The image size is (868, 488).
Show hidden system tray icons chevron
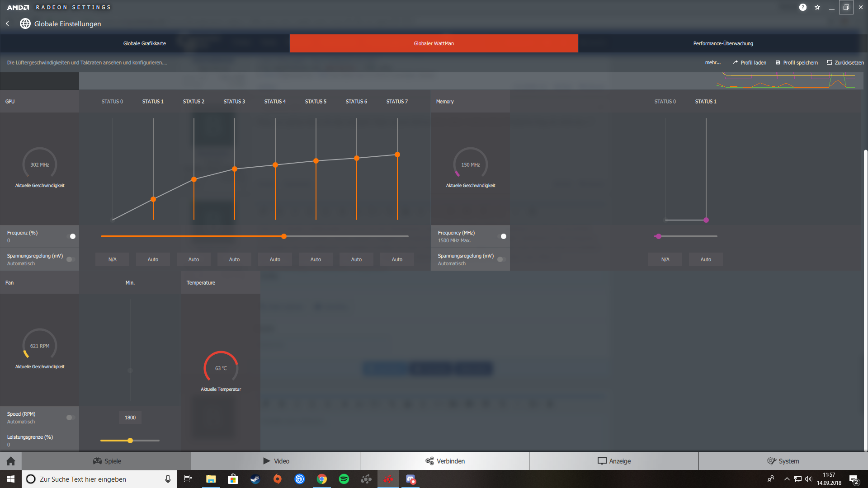pyautogui.click(x=787, y=479)
